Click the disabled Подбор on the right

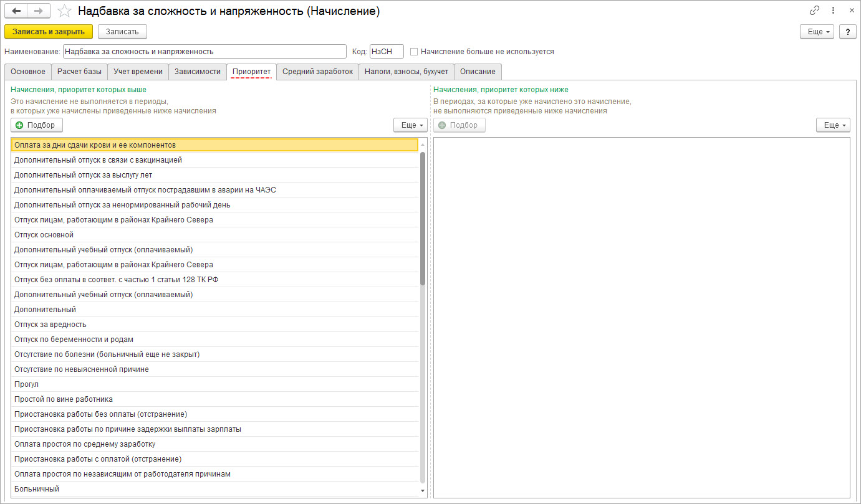point(459,125)
